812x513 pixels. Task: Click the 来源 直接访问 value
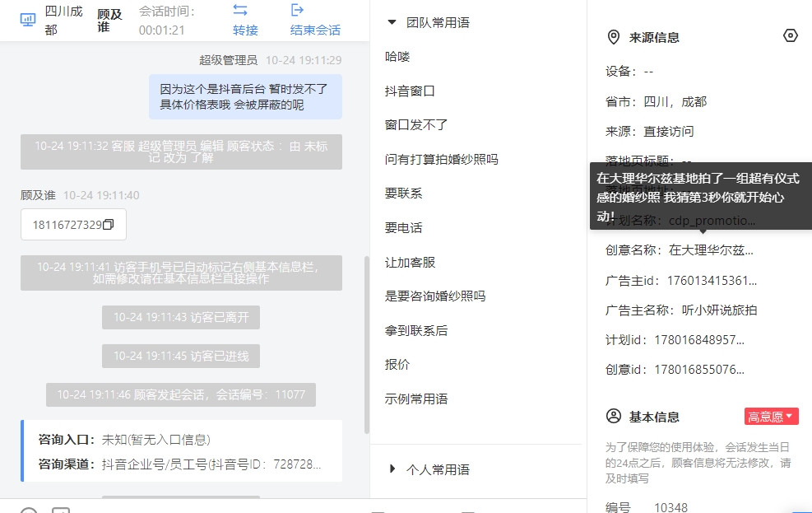[669, 131]
